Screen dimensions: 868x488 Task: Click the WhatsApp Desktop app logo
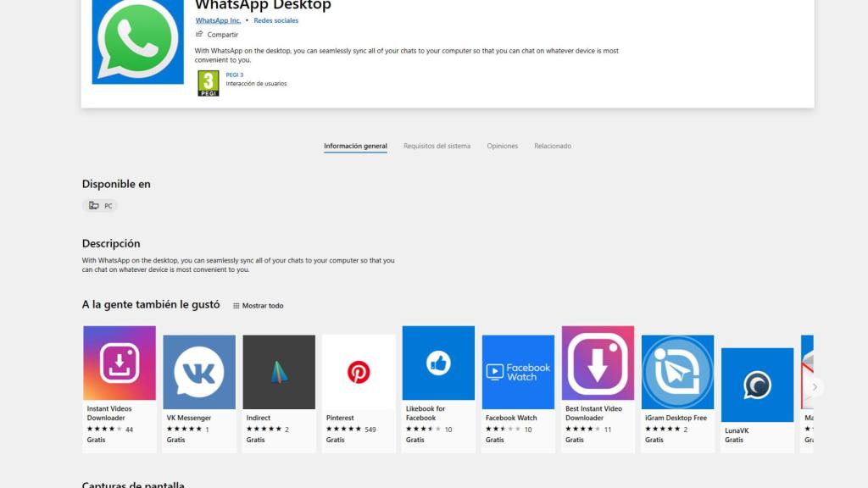[138, 42]
